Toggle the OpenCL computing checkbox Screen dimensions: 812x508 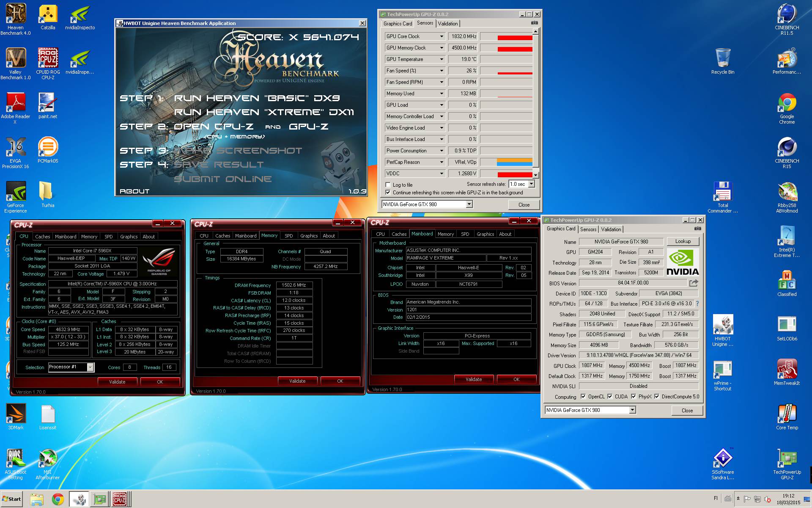pyautogui.click(x=583, y=397)
